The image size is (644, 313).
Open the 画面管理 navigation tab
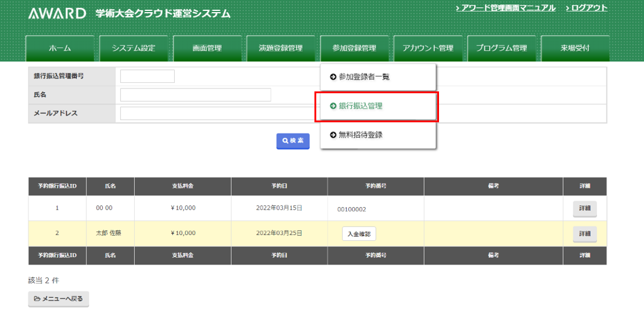click(207, 48)
